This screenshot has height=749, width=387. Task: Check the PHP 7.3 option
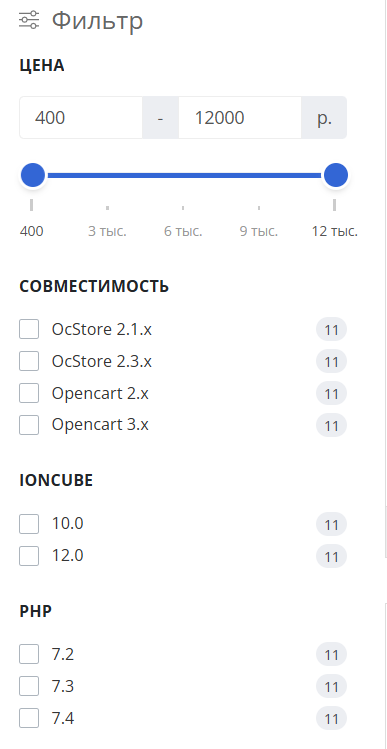(x=29, y=686)
